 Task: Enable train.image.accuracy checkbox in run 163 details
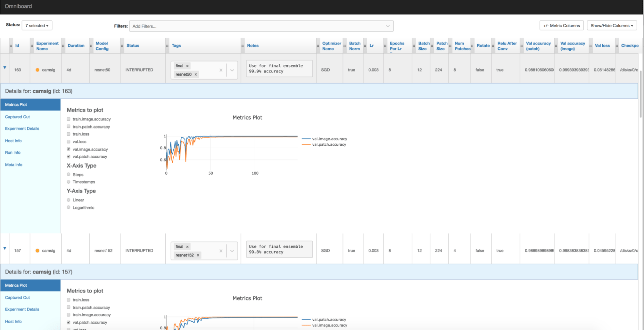click(68, 119)
